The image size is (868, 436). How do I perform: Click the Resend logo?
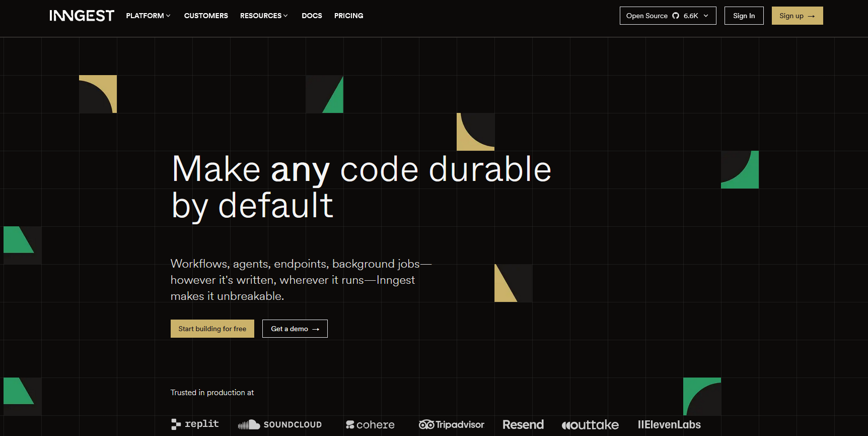[x=523, y=424]
